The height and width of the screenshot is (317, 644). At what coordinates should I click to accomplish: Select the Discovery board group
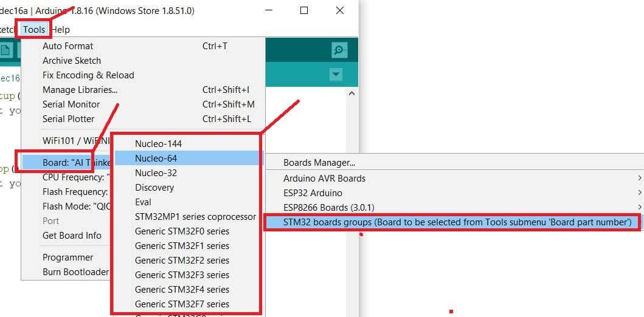point(187,188)
